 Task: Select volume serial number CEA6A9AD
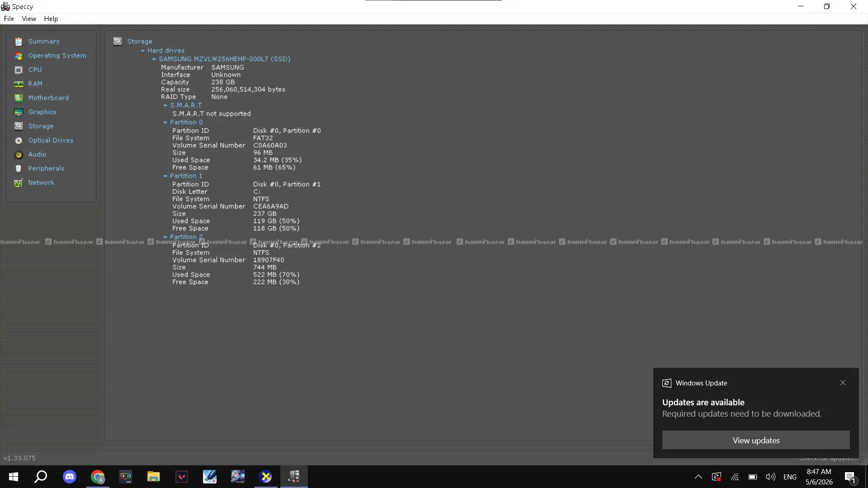tap(271, 206)
